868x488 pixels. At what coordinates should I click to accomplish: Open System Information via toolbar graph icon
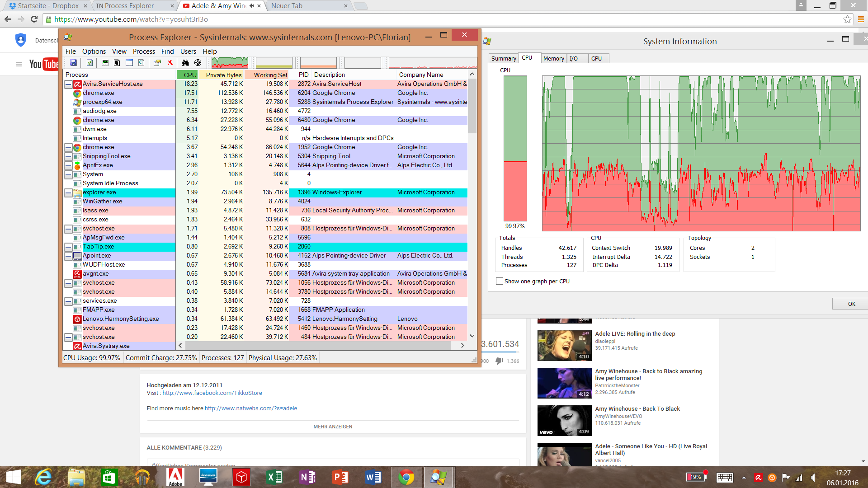105,63
